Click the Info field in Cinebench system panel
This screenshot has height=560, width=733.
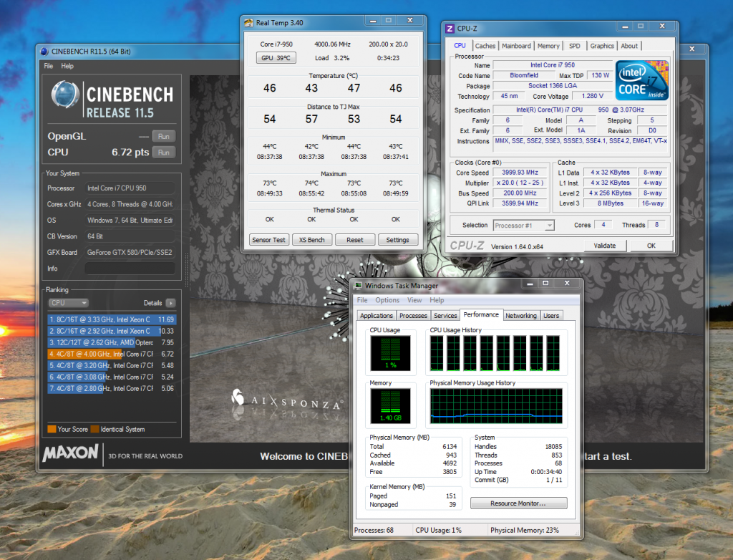(130, 269)
